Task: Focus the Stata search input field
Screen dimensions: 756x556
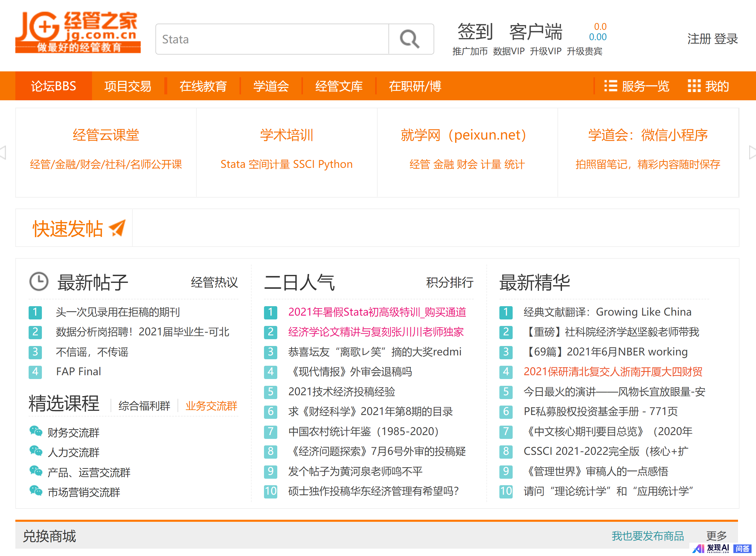Action: pos(272,39)
